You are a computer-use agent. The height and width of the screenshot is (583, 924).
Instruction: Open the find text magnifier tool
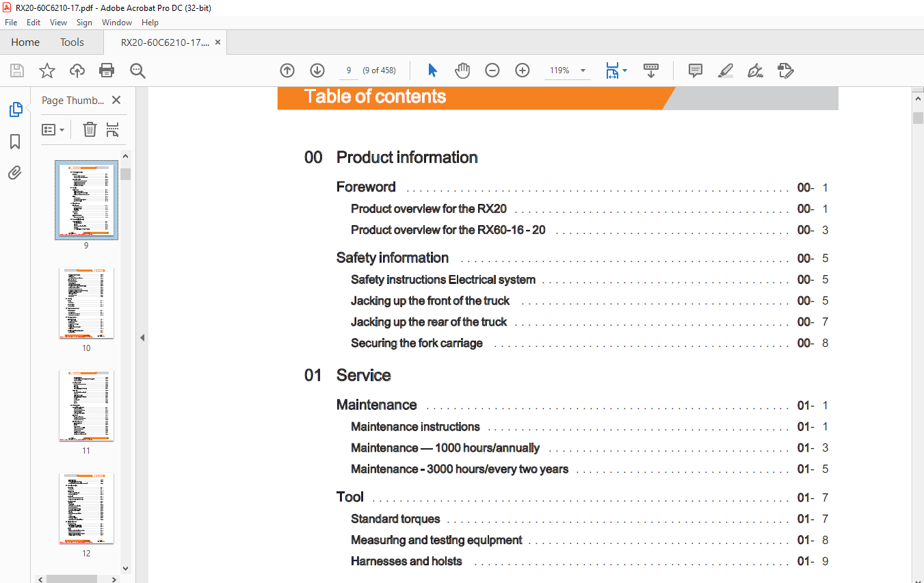tap(138, 70)
